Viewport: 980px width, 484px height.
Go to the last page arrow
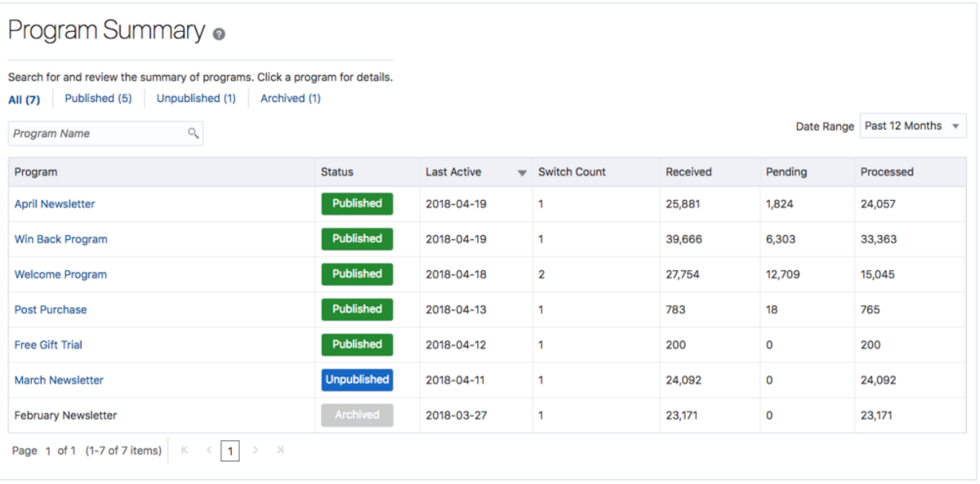[280, 450]
